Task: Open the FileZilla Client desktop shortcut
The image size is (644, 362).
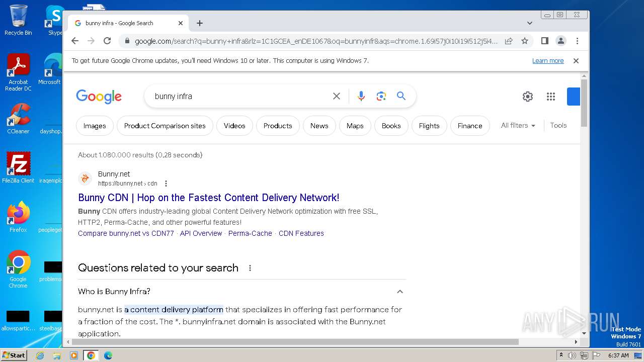Action: click(x=18, y=167)
